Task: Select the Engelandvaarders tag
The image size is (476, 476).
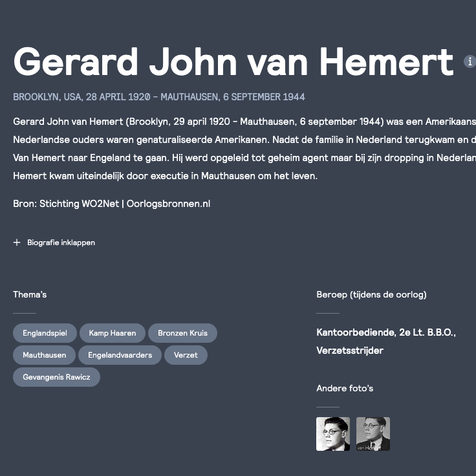Action: (120, 355)
